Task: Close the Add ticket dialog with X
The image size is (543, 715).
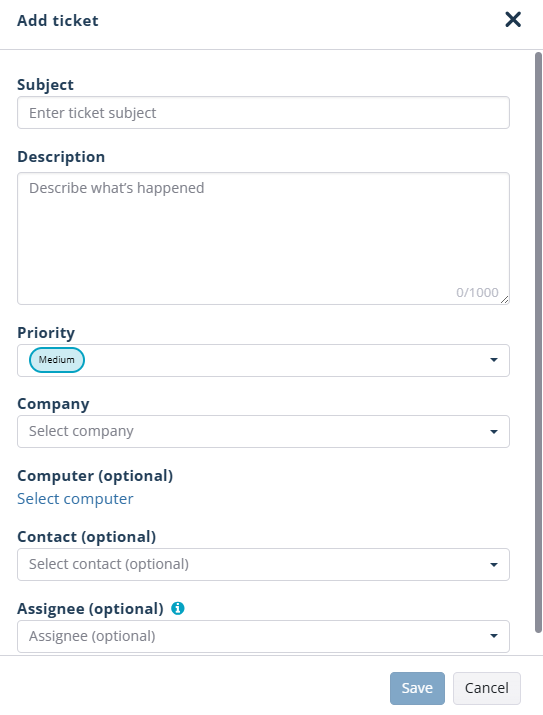Action: 513,20
